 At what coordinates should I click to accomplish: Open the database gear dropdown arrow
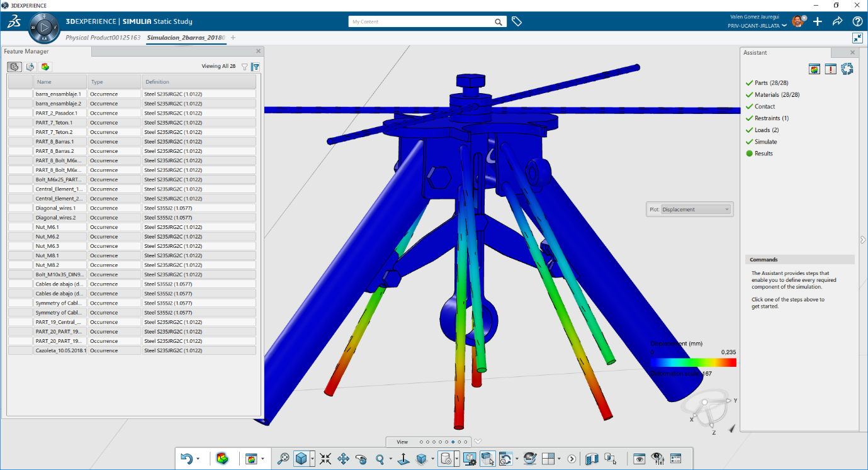click(x=457, y=459)
